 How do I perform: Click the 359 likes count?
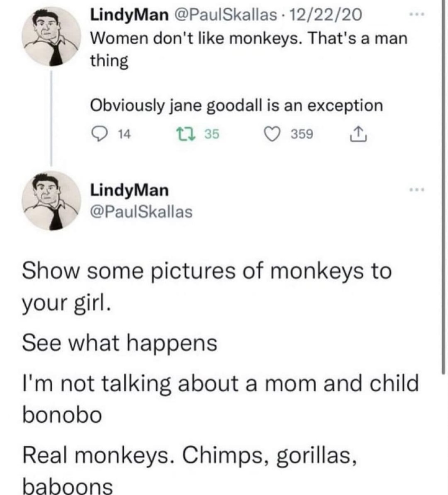tap(302, 134)
